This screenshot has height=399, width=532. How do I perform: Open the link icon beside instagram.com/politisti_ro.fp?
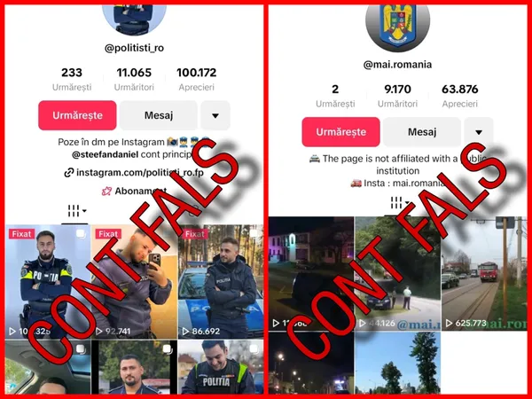[x=69, y=173]
